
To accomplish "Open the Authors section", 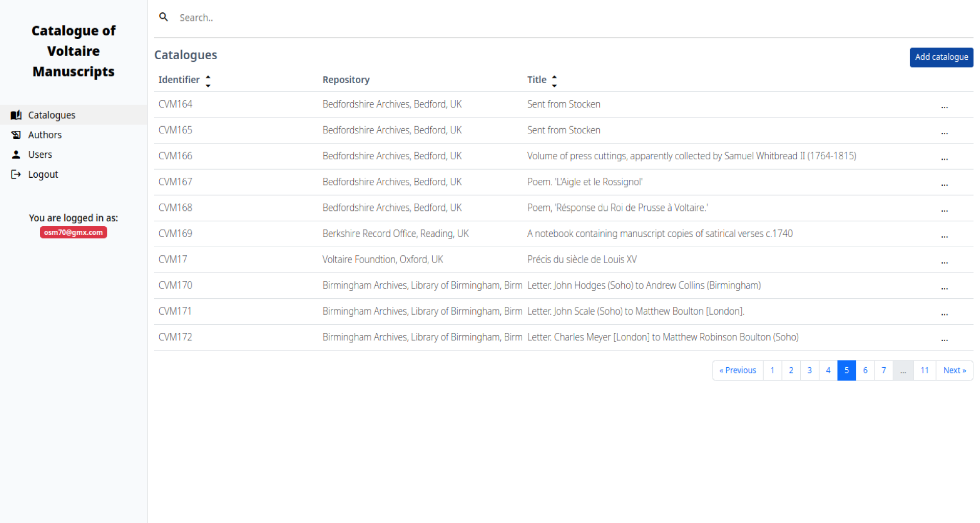I will point(45,135).
